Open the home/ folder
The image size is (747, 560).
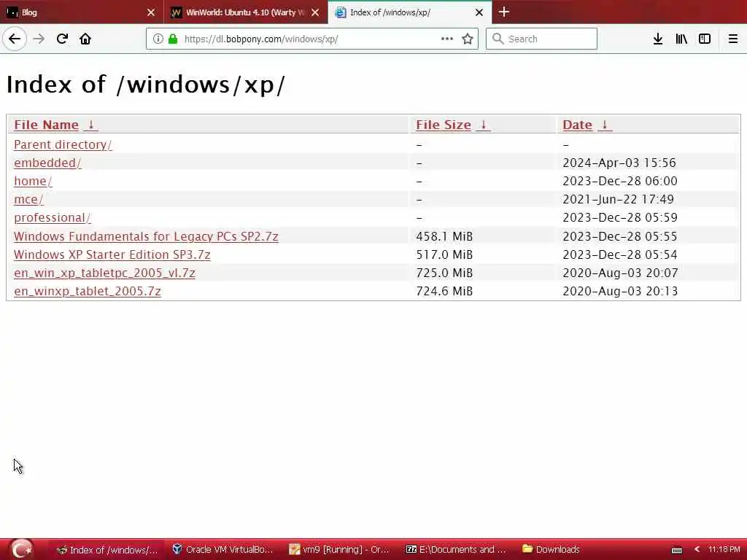click(x=33, y=181)
